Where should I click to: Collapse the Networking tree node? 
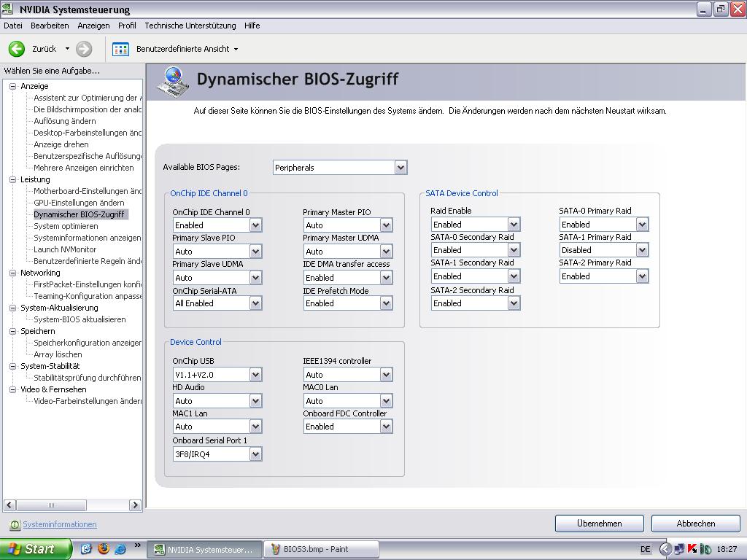point(13,273)
